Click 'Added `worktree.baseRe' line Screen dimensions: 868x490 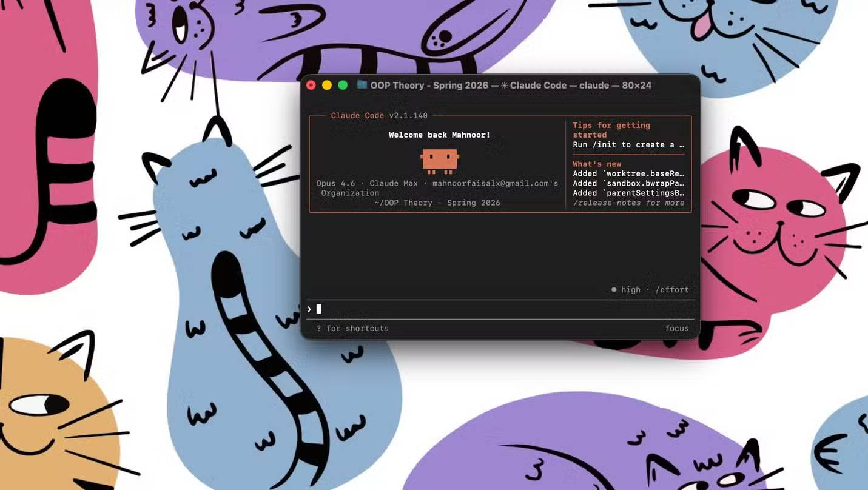click(628, 173)
